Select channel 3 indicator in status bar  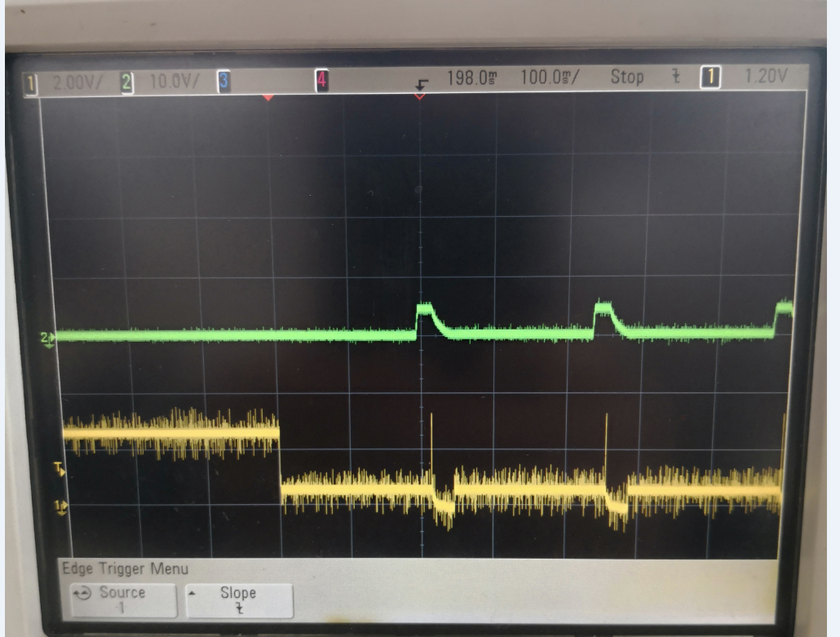click(x=224, y=81)
